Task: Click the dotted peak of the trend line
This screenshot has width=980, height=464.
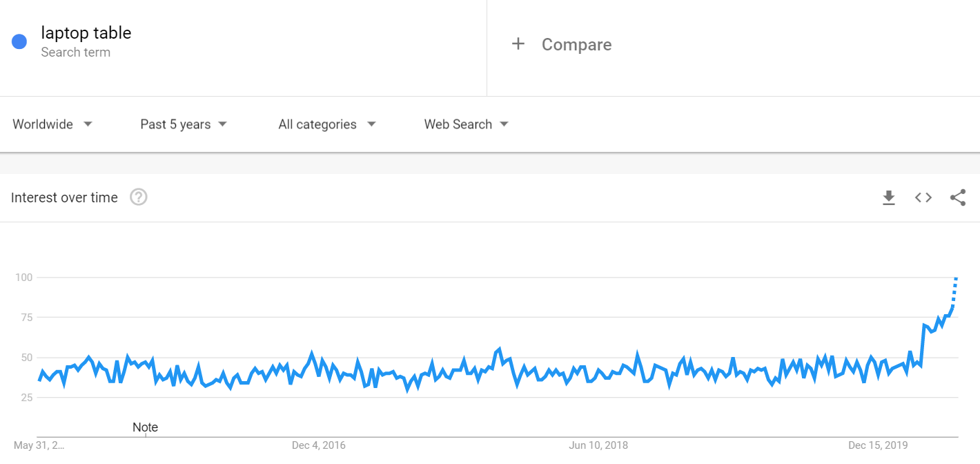Action: pos(956,278)
